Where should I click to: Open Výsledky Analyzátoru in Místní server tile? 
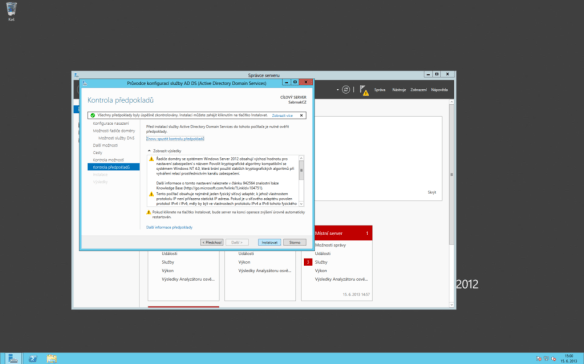pyautogui.click(x=341, y=279)
